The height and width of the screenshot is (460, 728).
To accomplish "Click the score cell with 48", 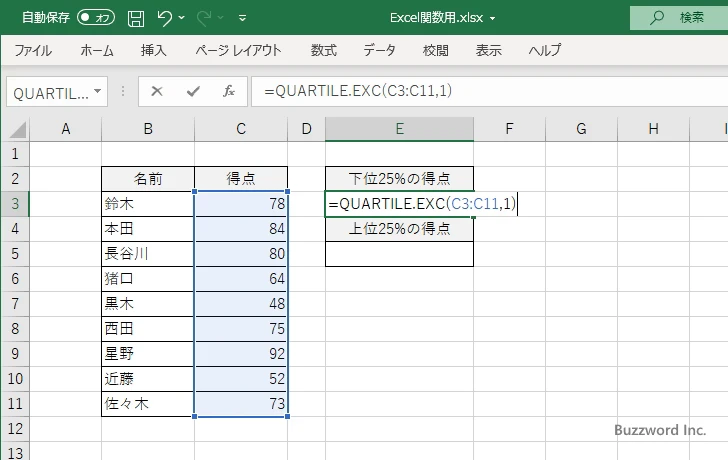I will (x=241, y=304).
